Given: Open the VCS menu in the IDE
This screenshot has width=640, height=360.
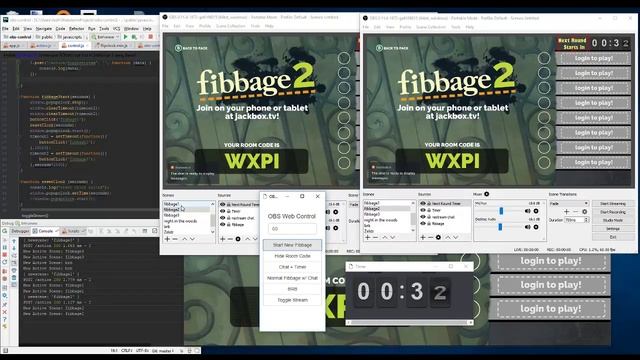Looking at the screenshot, I should pos(116,29).
